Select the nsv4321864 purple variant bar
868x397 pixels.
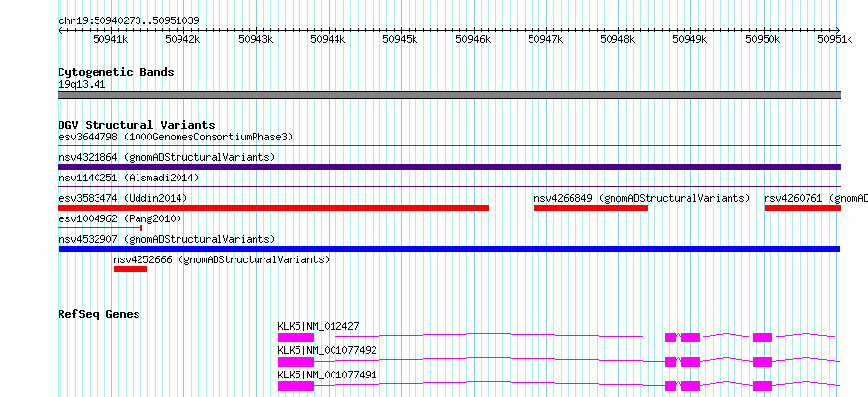[450, 167]
